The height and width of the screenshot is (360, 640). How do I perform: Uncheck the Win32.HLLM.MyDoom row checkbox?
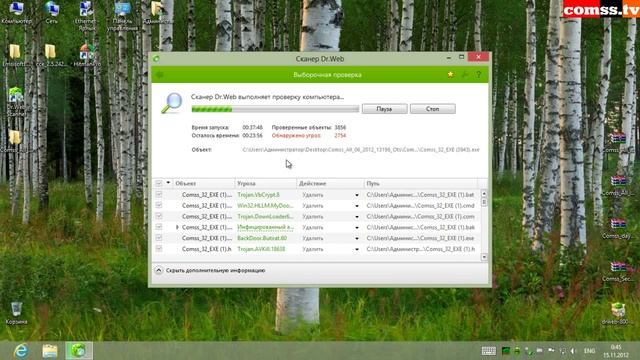(x=159, y=205)
